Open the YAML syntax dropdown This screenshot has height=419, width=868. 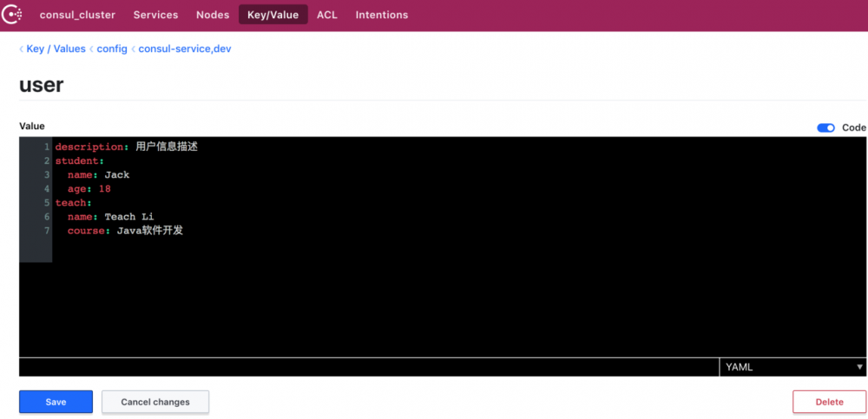pos(792,367)
